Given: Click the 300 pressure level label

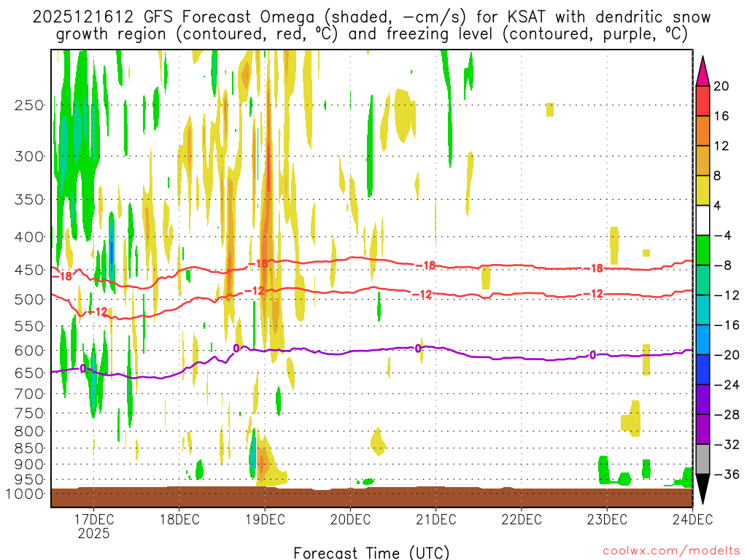Looking at the screenshot, I should [x=29, y=156].
